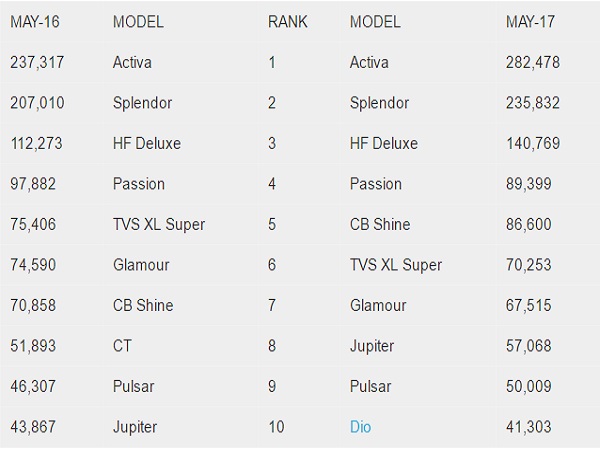The image size is (600, 450).
Task: Open the Dio model link
Action: click(x=360, y=427)
